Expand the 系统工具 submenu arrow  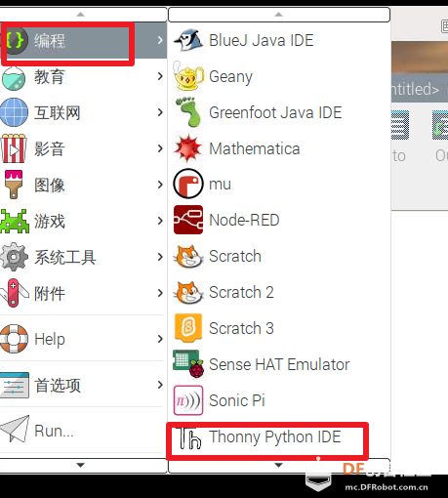pos(160,257)
